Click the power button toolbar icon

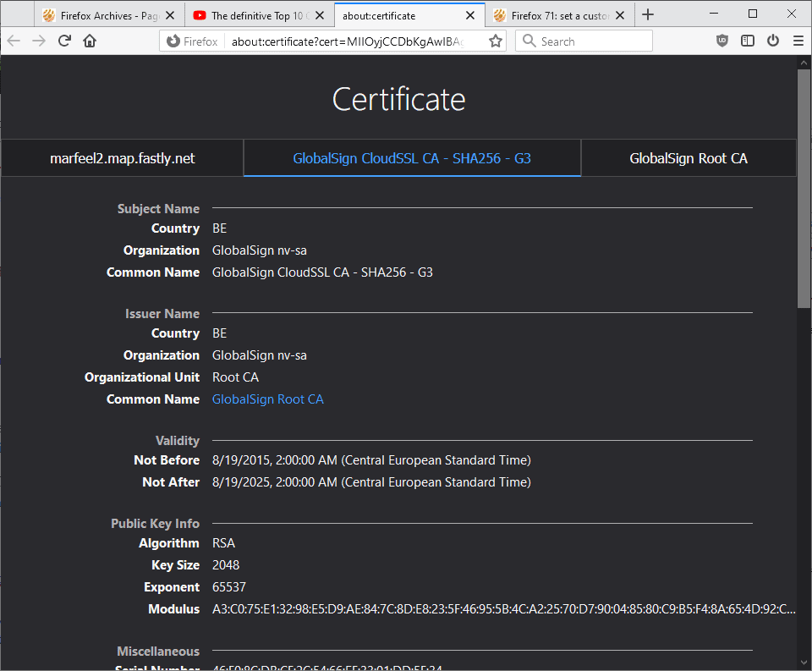[x=772, y=41]
